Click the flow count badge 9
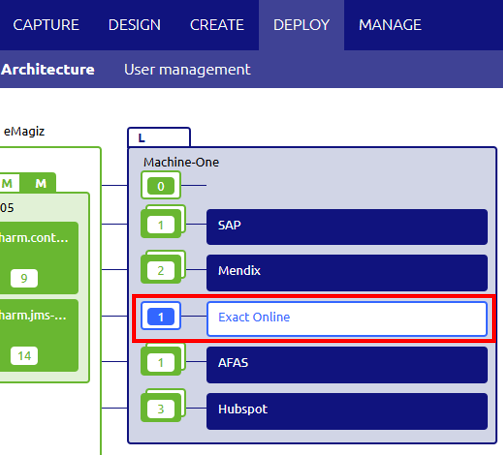 [24, 278]
